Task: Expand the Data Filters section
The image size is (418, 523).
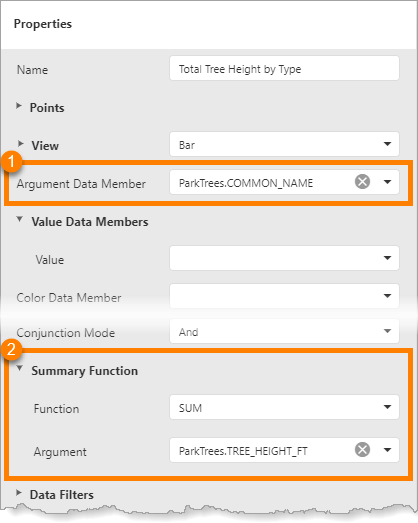Action: (19, 493)
